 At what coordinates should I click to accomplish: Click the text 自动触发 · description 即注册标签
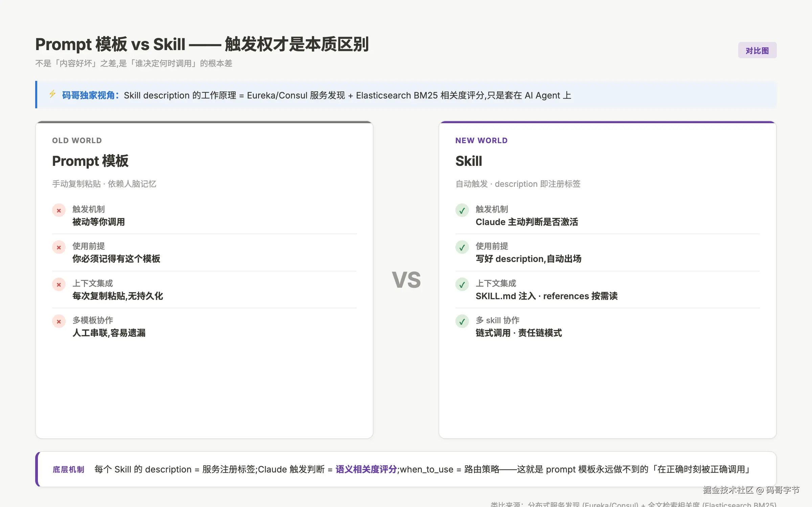(x=518, y=184)
